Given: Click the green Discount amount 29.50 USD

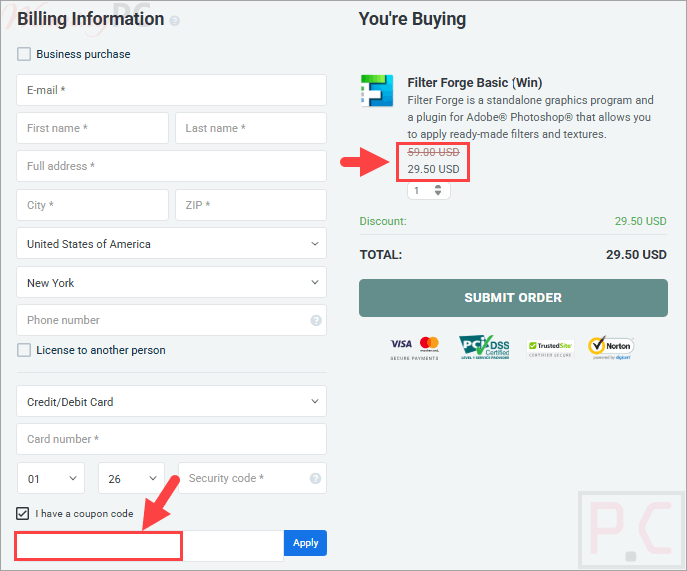Looking at the screenshot, I should click(x=640, y=221).
